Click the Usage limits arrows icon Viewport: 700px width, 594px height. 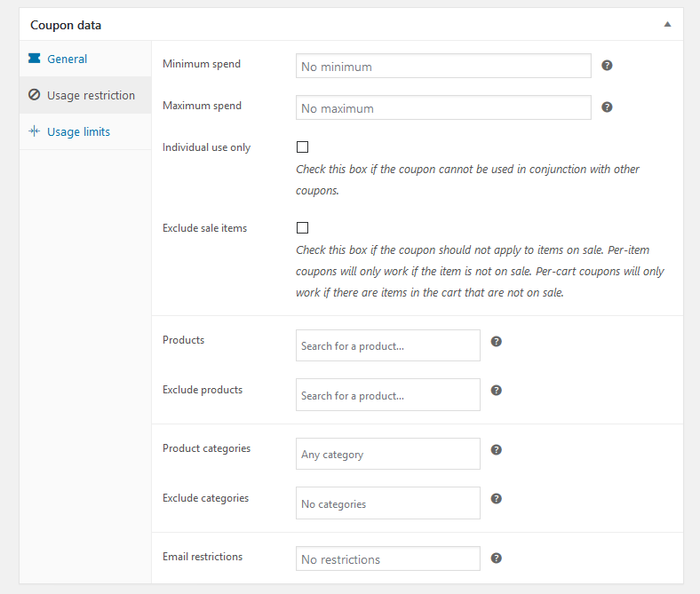coord(35,131)
